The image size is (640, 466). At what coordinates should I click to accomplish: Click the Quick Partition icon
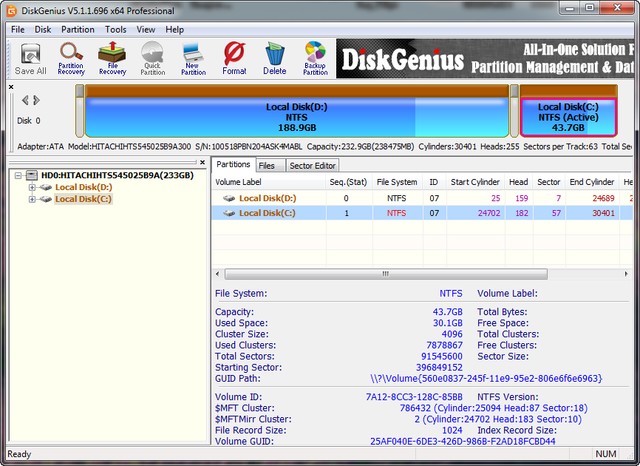tap(152, 58)
